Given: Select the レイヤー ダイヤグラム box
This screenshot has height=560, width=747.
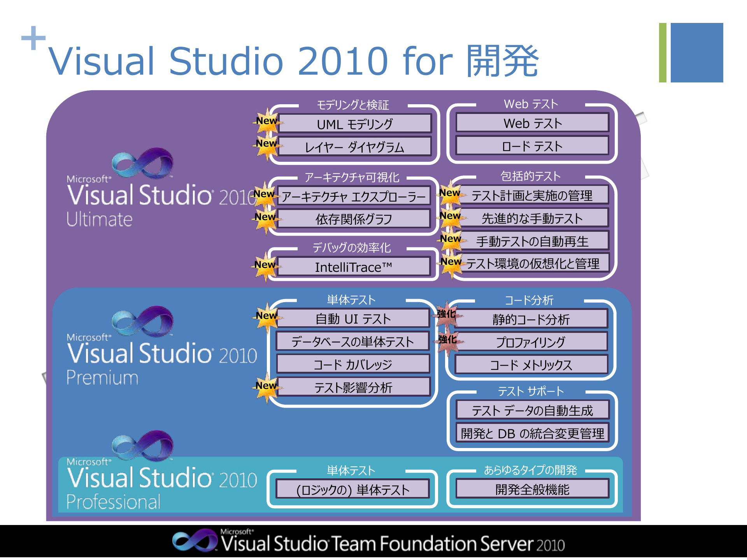Looking at the screenshot, I should pos(355,146).
